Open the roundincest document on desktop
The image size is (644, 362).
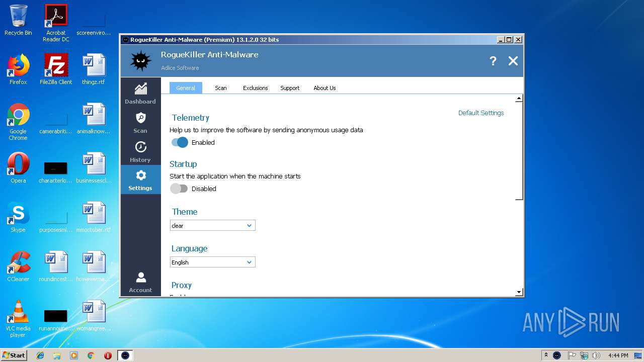pyautogui.click(x=56, y=266)
